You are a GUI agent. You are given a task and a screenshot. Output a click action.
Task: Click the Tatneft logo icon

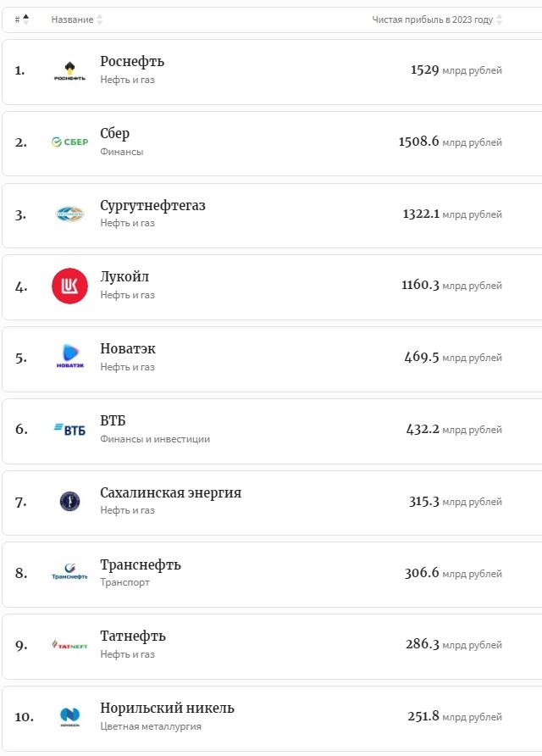pos(69,645)
